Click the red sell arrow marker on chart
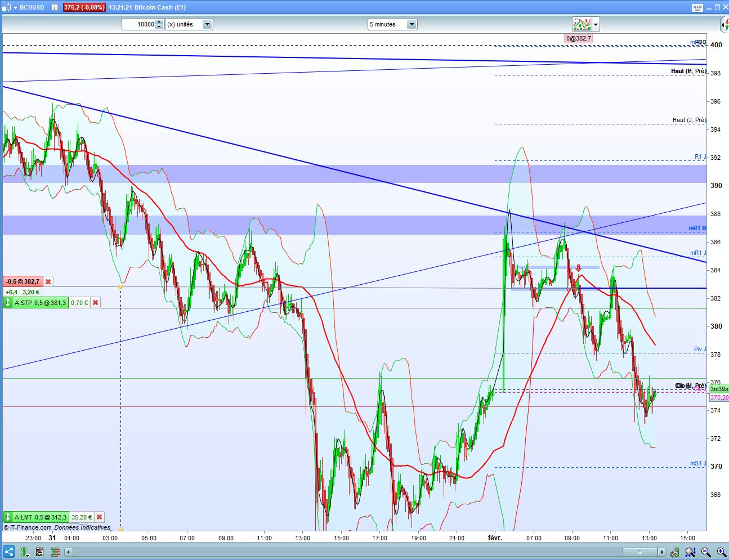 click(578, 268)
